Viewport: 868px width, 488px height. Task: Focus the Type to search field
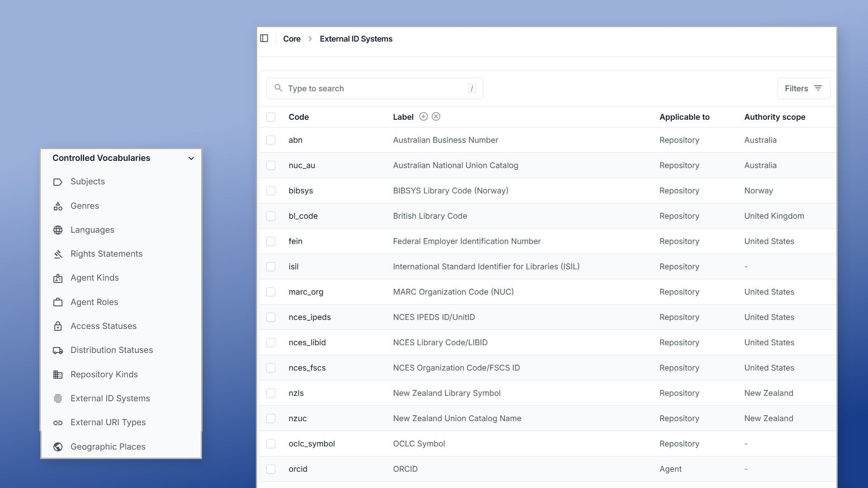coord(374,89)
